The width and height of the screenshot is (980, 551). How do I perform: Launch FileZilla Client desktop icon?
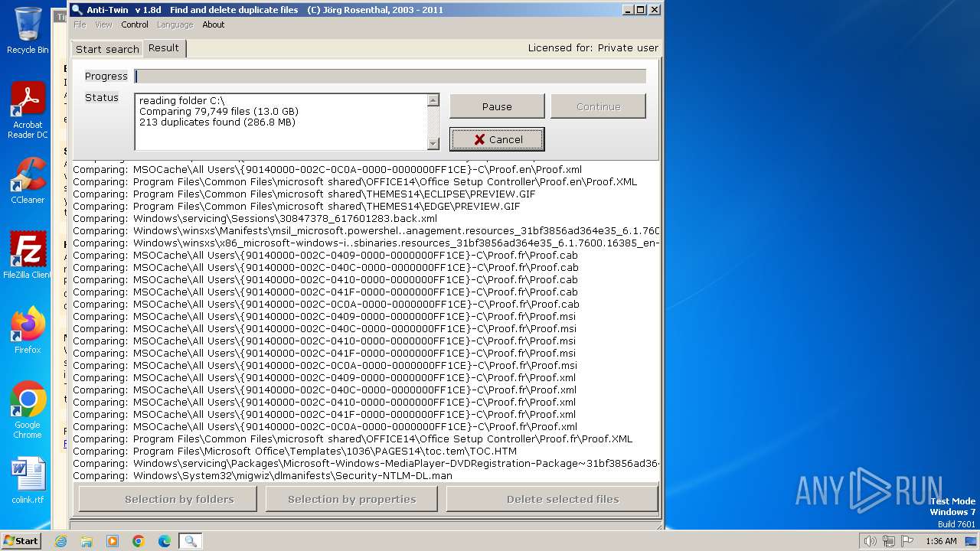28,255
